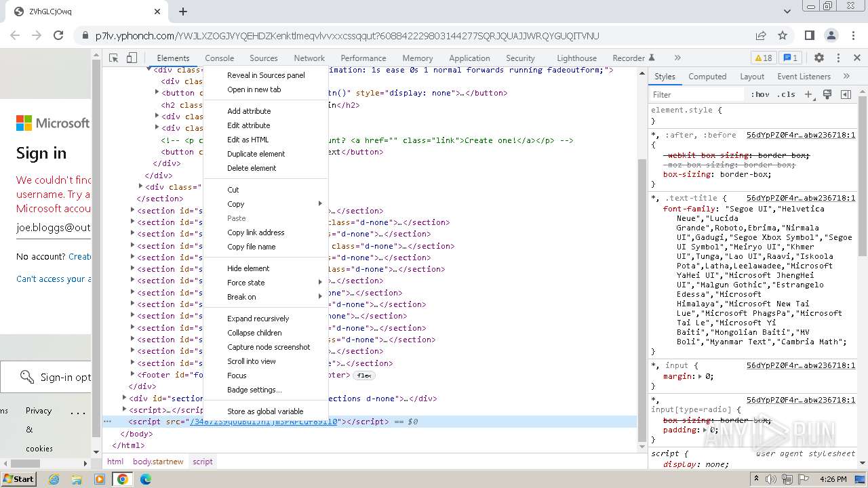Open the 18 warnings issues badge
The height and width of the screenshot is (488, 868).
click(763, 58)
